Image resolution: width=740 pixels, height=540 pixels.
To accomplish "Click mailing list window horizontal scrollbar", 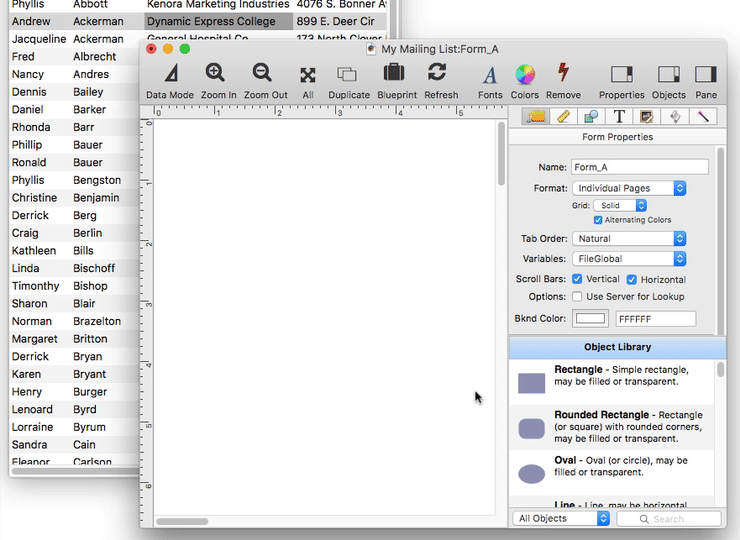I will tap(76, 471).
